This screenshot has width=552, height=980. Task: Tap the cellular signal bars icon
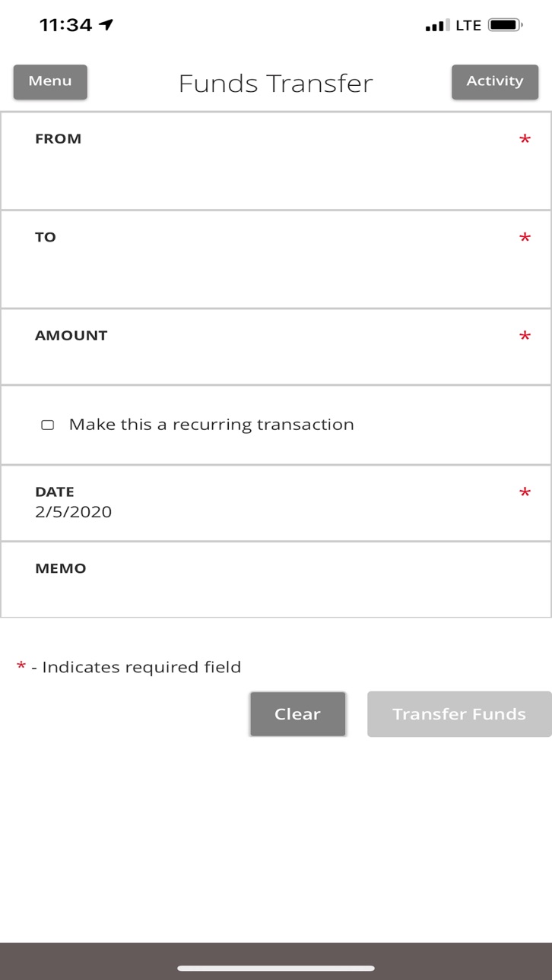coord(438,26)
